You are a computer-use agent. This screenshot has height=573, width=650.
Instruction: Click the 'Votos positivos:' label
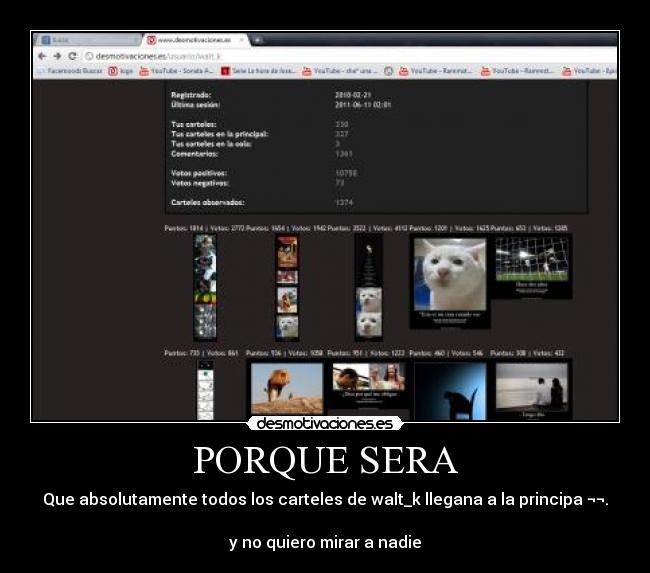coord(199,173)
